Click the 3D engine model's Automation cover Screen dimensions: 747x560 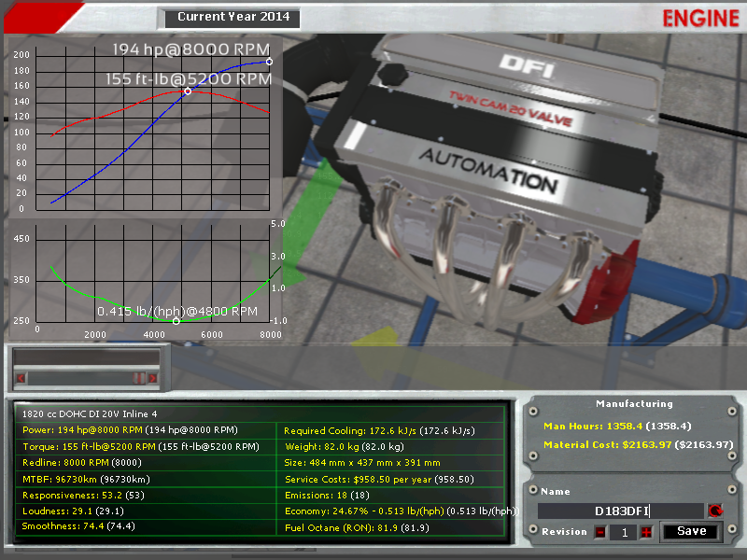tap(486, 170)
